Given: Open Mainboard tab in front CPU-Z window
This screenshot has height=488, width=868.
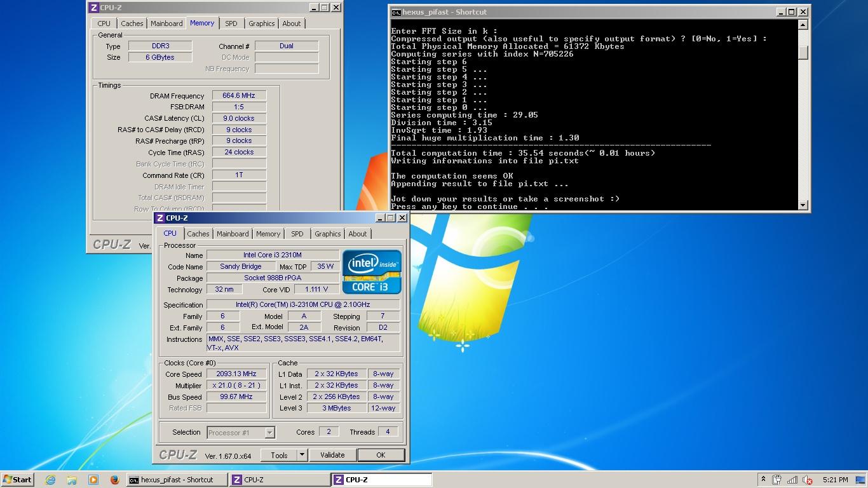Looking at the screenshot, I should (x=233, y=234).
